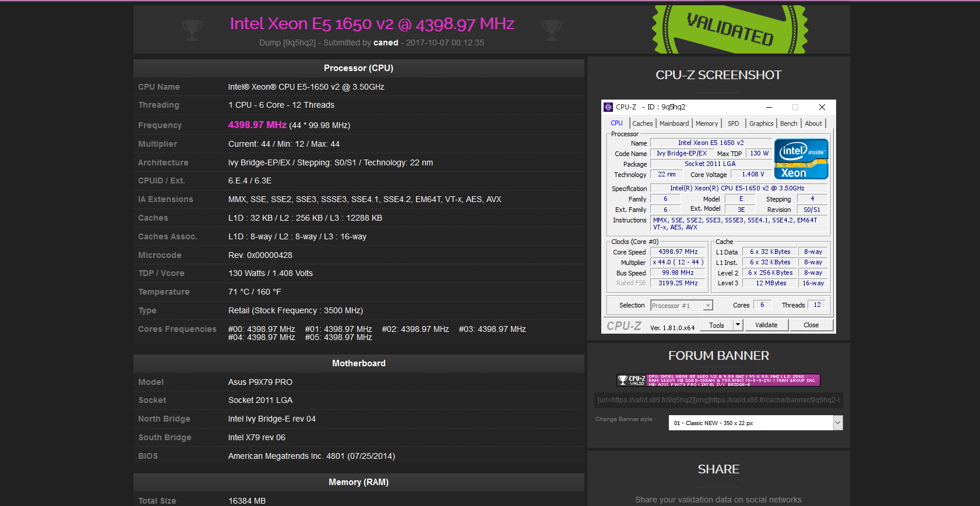980x506 pixels.
Task: Open the Mainboard tab
Action: [x=674, y=123]
